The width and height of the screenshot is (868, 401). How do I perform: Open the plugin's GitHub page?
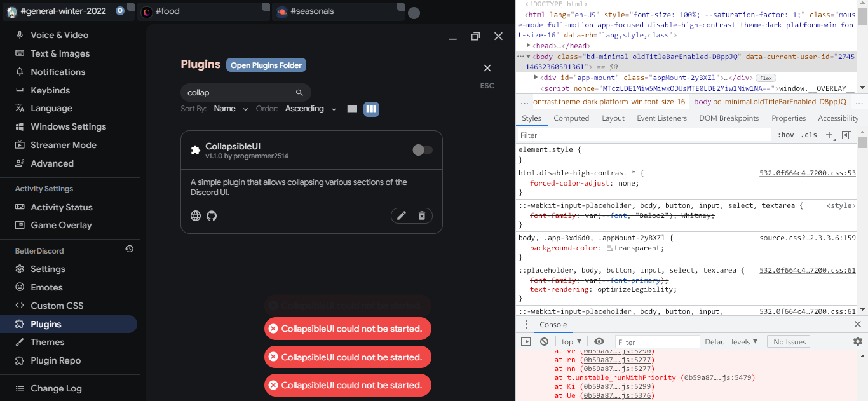click(212, 215)
